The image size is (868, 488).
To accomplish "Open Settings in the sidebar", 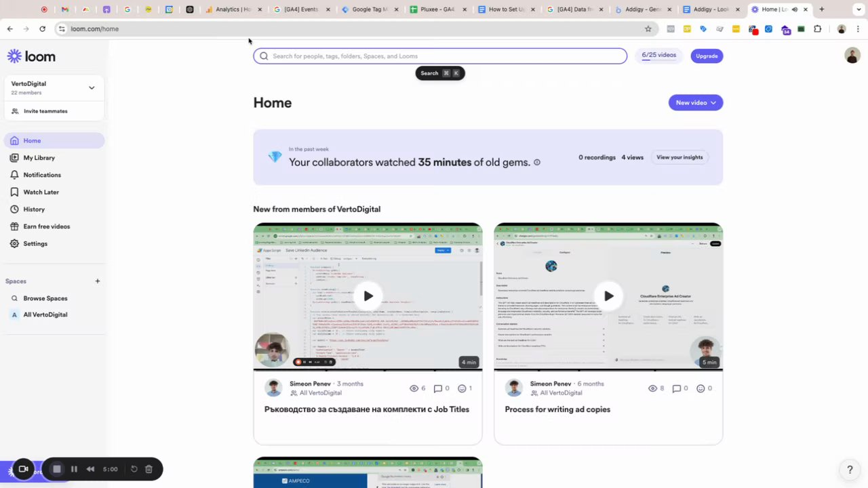I will tap(35, 243).
